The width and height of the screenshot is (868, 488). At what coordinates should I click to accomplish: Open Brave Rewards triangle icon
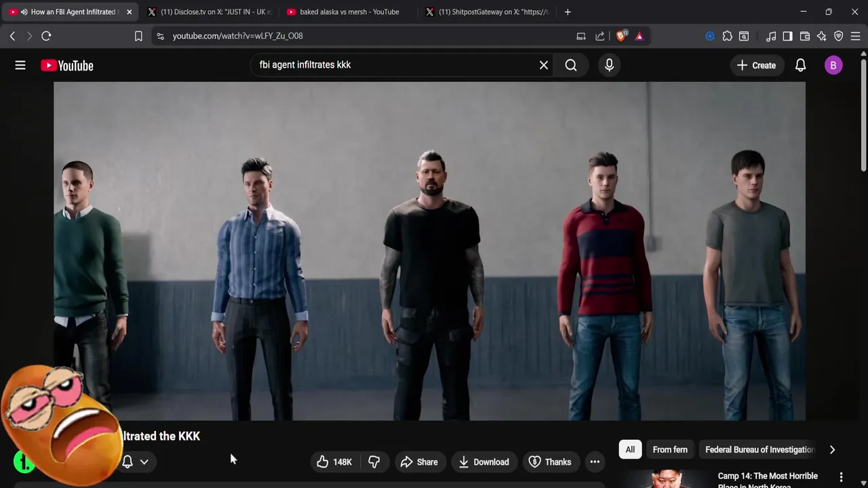pyautogui.click(x=639, y=36)
